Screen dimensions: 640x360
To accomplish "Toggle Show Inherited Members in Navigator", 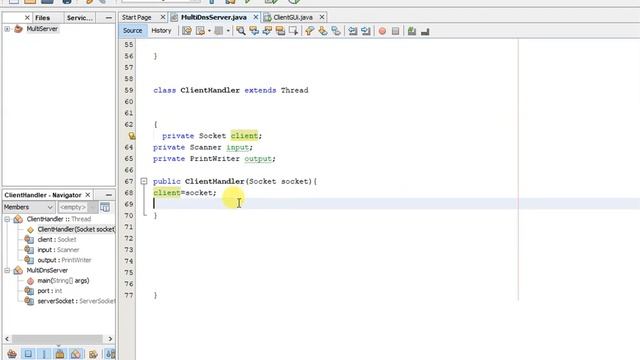I will pos(12,354).
